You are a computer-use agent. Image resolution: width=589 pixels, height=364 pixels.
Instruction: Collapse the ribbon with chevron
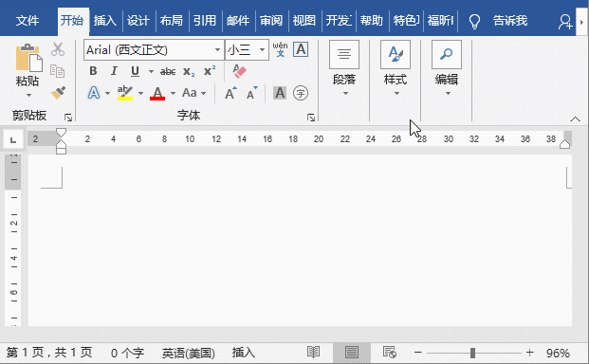[575, 119]
